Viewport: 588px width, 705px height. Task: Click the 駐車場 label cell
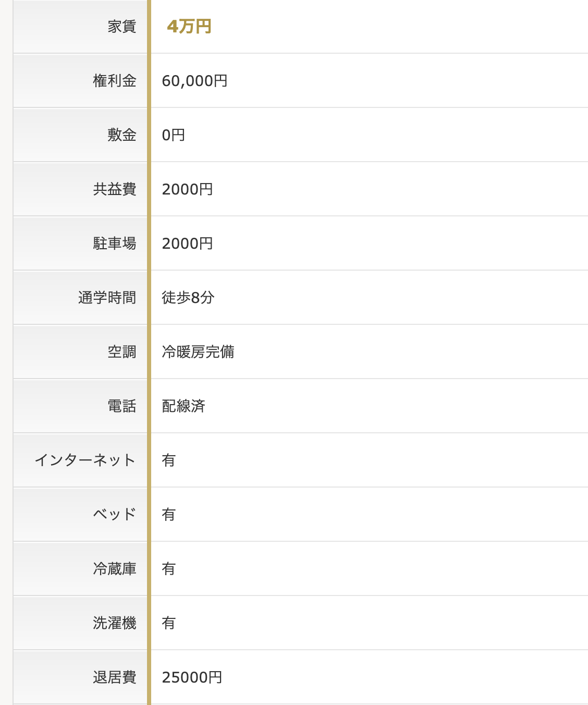click(x=115, y=244)
